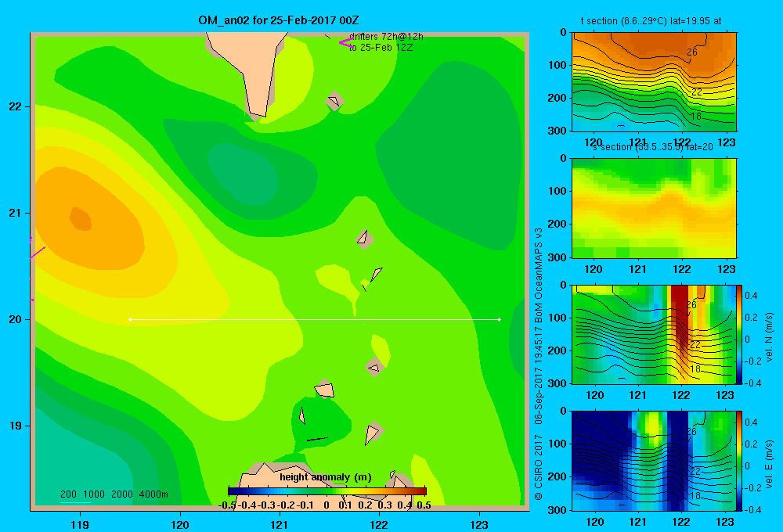783x532 pixels.
Task: Click the vel. E color scale bar
Action: [740, 461]
